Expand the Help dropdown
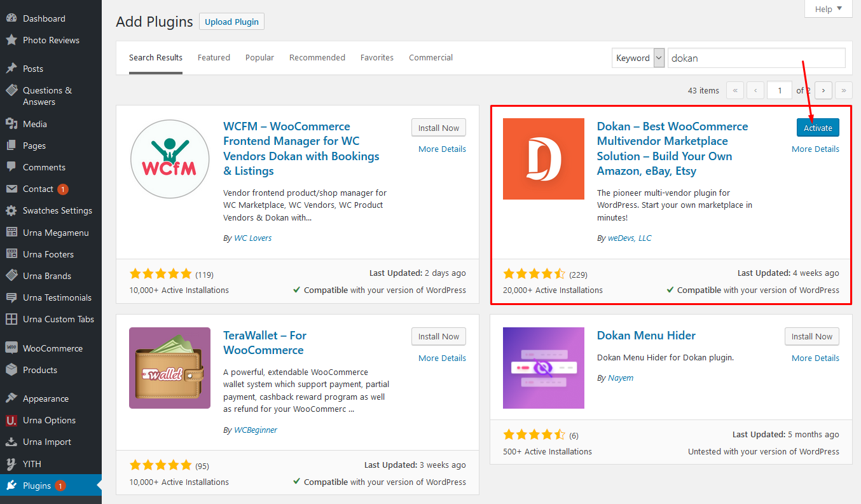 pos(828,9)
